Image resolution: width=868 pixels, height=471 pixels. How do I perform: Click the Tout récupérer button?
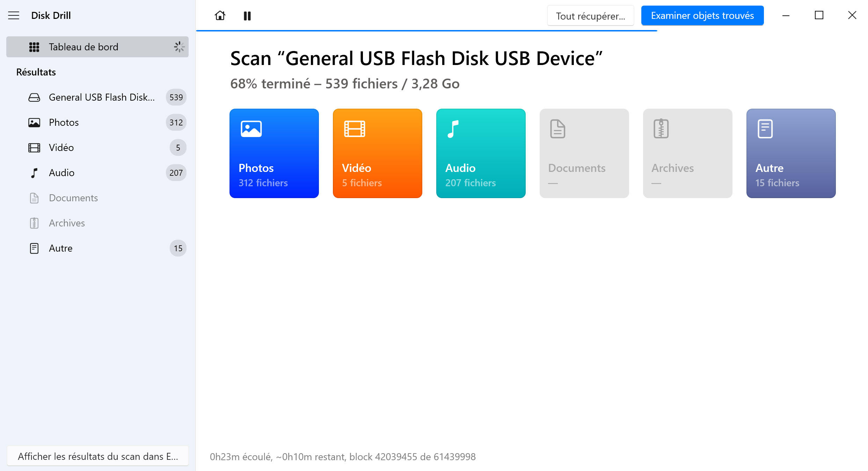(x=590, y=16)
